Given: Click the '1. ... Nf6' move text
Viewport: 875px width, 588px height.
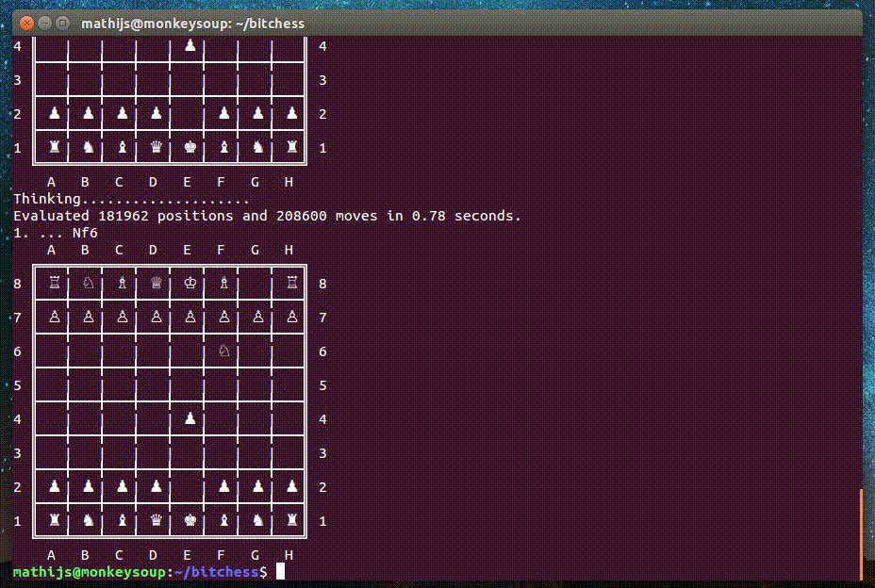Looking at the screenshot, I should (56, 233).
